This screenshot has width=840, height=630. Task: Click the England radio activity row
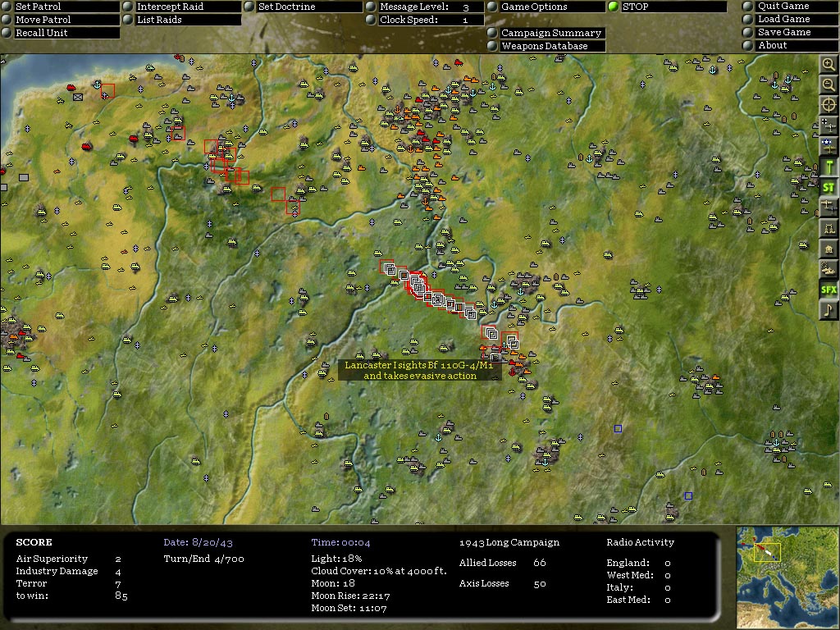pyautogui.click(x=638, y=563)
